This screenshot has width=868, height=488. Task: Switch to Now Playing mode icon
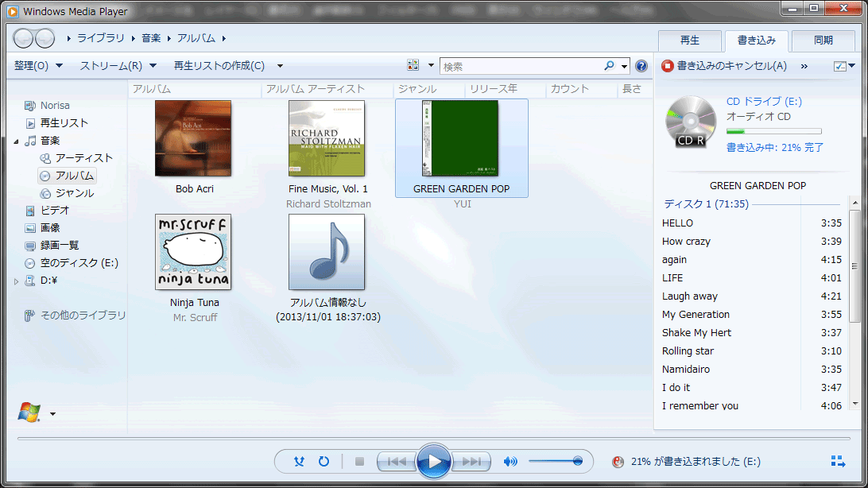(x=838, y=462)
